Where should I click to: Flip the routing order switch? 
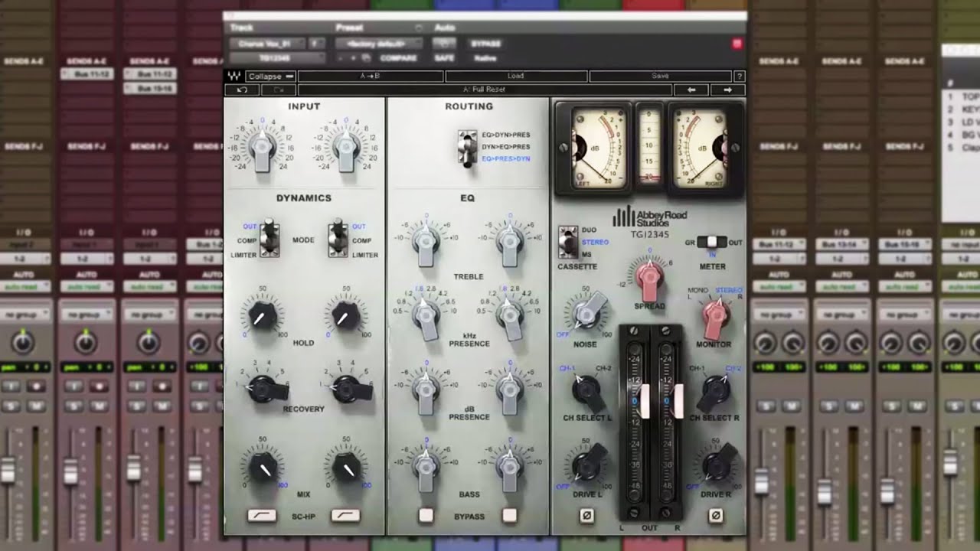(x=465, y=147)
